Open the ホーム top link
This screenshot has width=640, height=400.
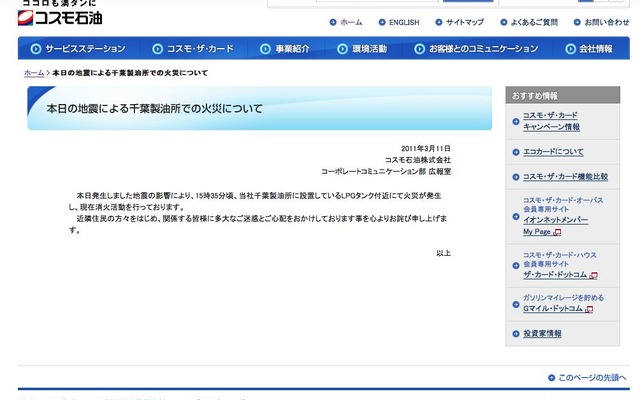351,22
